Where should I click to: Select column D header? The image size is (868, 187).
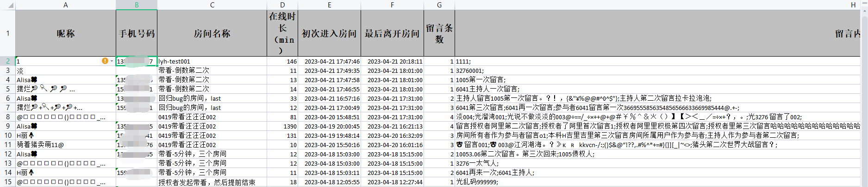(x=282, y=5)
